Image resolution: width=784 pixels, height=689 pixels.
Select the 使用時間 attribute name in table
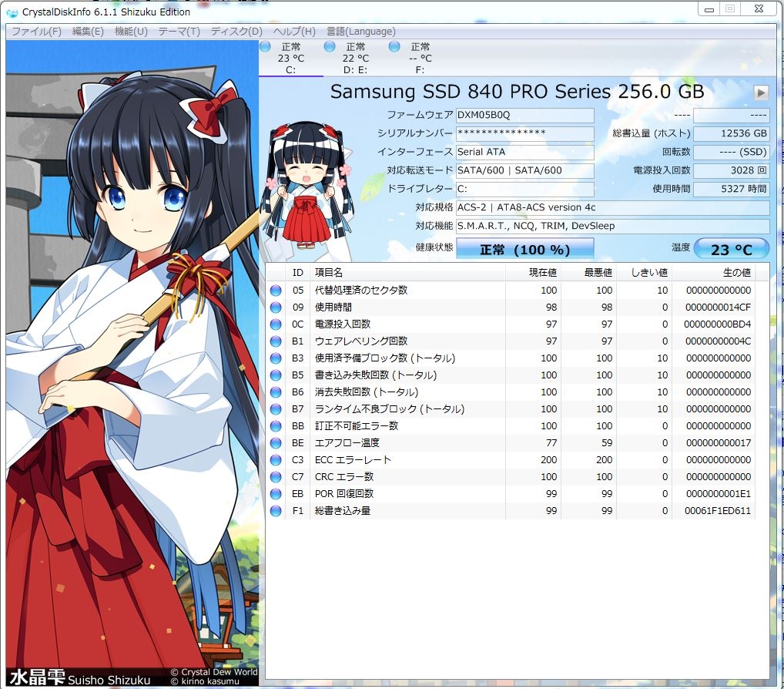pos(333,308)
